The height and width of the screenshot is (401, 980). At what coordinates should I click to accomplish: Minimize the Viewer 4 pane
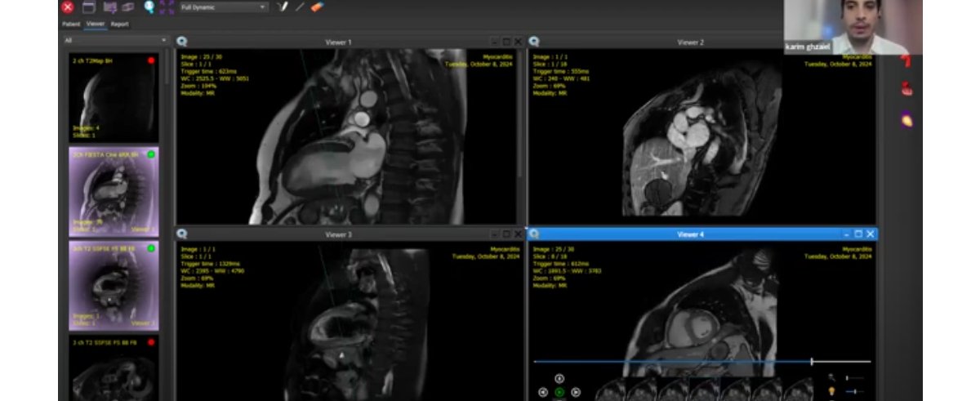[847, 234]
